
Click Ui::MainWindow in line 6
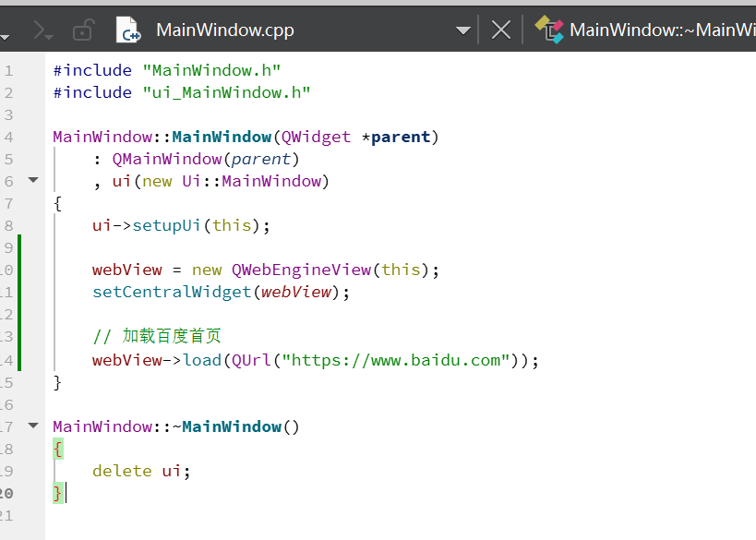click(252, 181)
